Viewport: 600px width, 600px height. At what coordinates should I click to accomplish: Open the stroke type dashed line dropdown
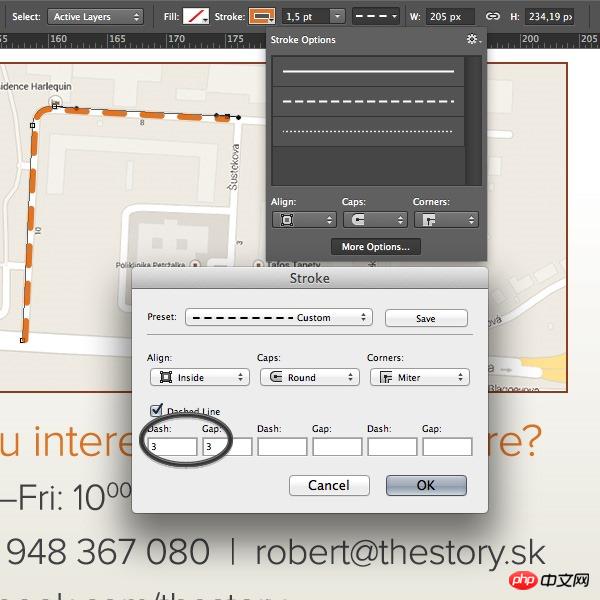(375, 16)
